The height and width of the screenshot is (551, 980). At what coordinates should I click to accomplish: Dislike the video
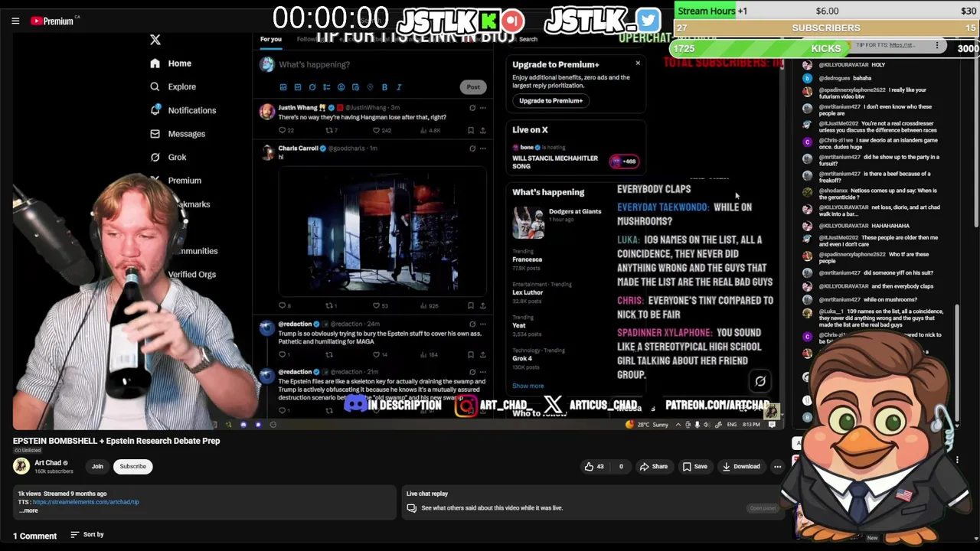[x=621, y=467]
